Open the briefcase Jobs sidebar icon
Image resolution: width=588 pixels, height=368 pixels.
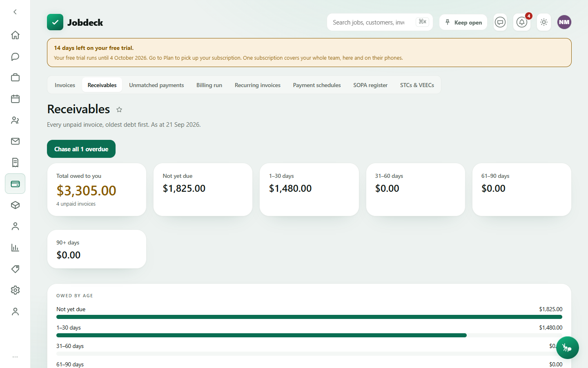click(15, 78)
